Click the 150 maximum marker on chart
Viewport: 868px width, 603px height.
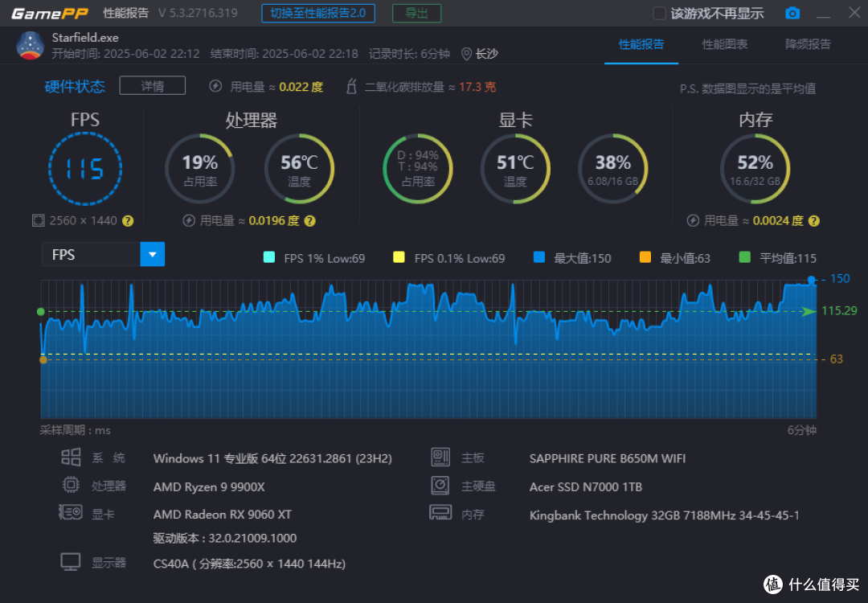click(x=812, y=280)
